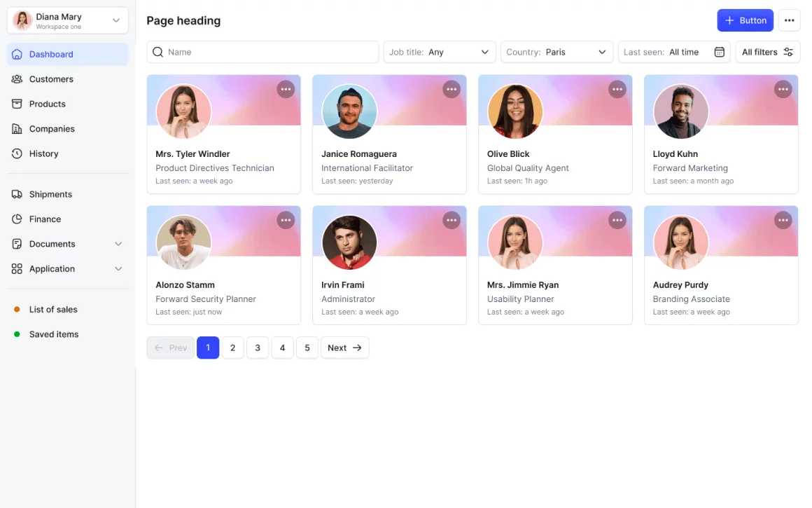This screenshot has width=812, height=508.
Task: Select page 3 in pagination
Action: coord(258,348)
